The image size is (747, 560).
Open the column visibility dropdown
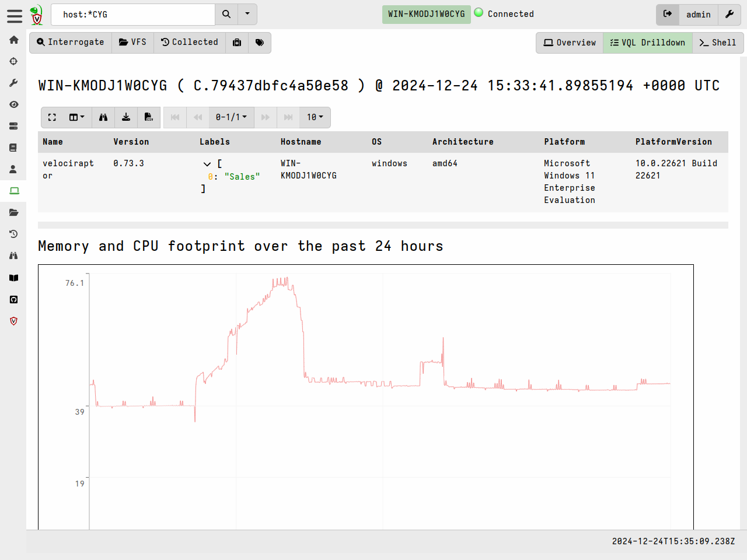tap(77, 117)
